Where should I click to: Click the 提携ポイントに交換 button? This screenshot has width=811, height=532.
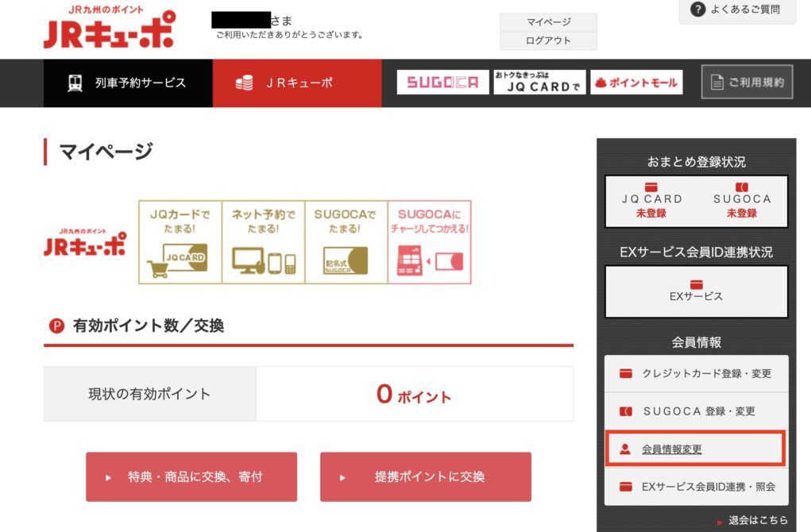pos(425,477)
